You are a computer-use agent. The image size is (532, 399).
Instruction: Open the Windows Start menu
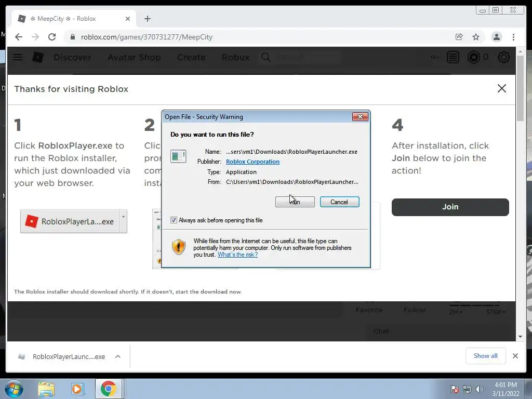[x=14, y=389]
